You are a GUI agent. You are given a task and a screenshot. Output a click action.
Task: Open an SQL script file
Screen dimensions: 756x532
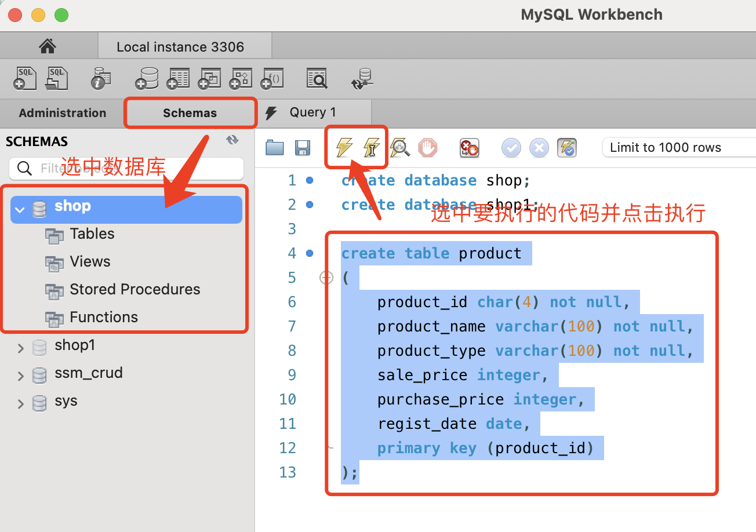57,78
